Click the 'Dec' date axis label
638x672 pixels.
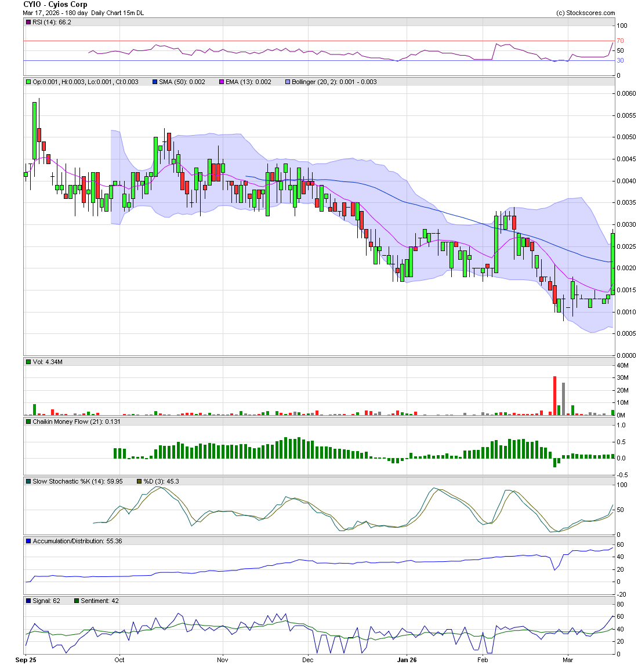tap(308, 660)
